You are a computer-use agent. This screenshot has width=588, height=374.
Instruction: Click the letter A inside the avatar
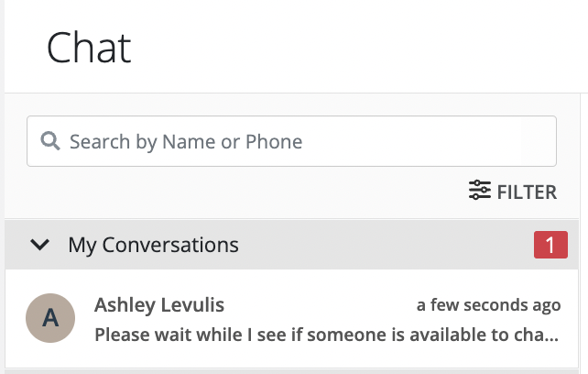tap(50, 318)
